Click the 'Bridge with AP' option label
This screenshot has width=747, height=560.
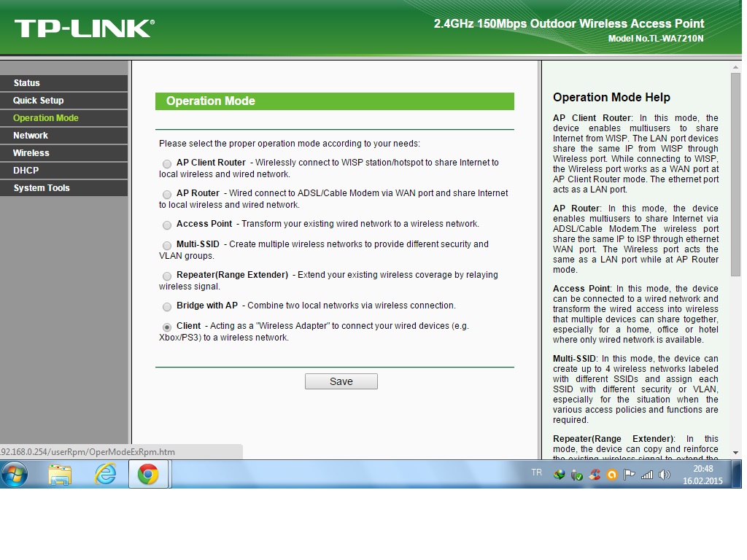click(x=207, y=306)
